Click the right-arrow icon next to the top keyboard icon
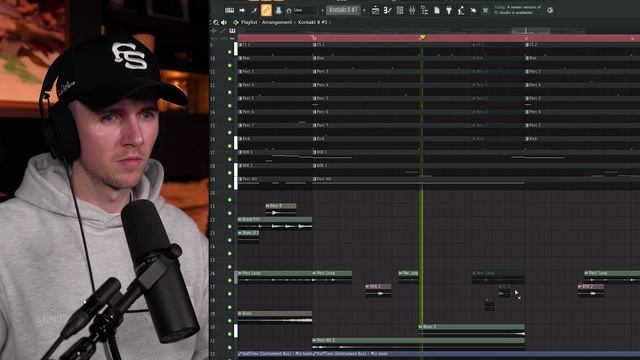Image resolution: width=640 pixels, height=360 pixels. (242, 10)
